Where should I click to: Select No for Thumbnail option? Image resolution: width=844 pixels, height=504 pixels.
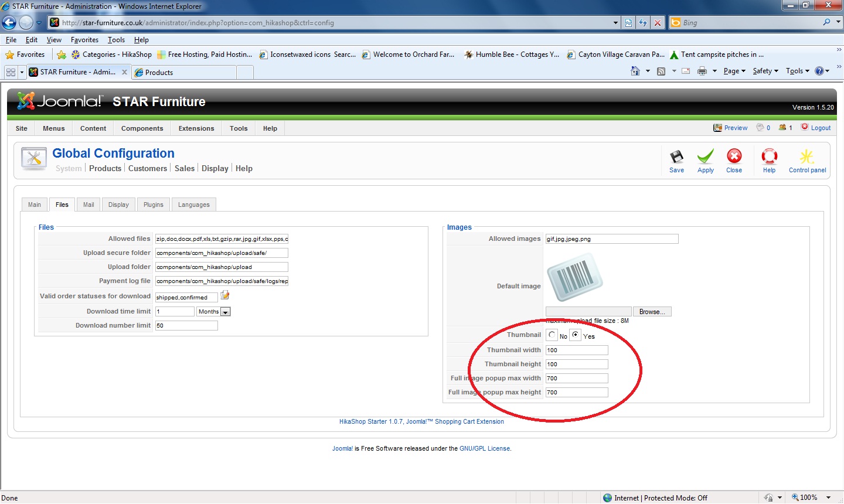click(552, 335)
